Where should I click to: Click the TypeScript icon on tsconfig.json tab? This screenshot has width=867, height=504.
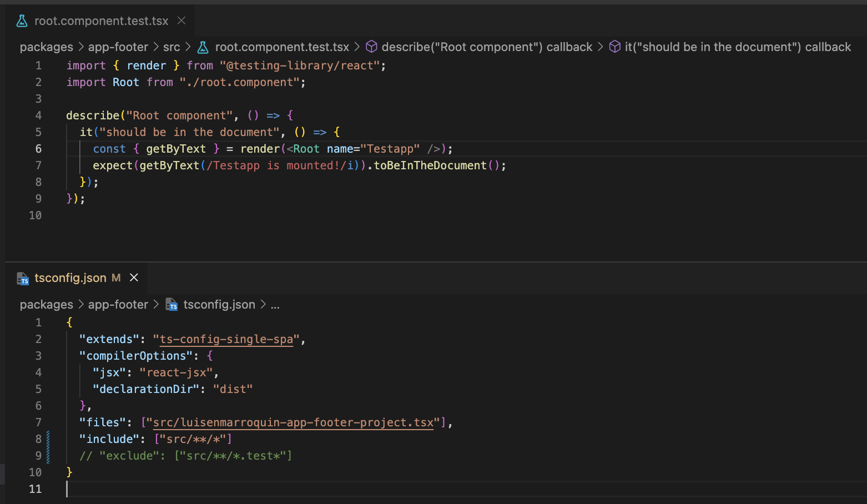tap(23, 278)
